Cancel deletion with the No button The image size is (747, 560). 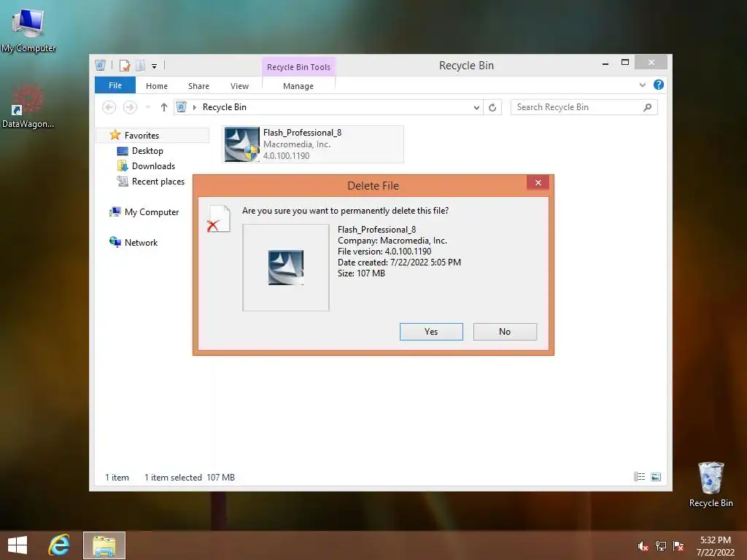point(505,332)
